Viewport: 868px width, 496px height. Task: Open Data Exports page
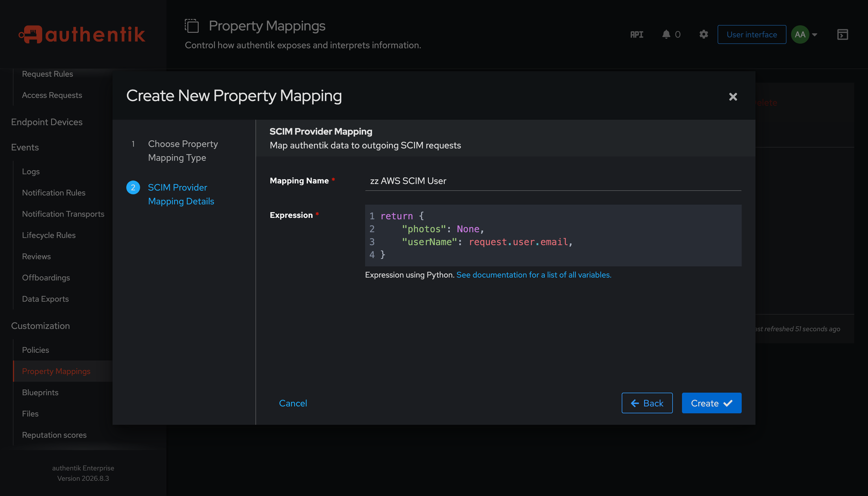pos(46,299)
